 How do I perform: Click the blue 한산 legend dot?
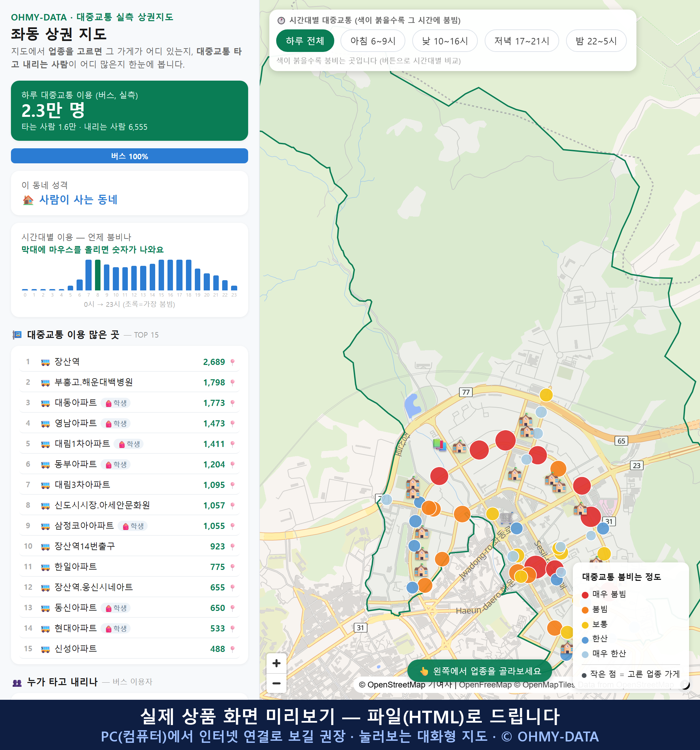[585, 640]
